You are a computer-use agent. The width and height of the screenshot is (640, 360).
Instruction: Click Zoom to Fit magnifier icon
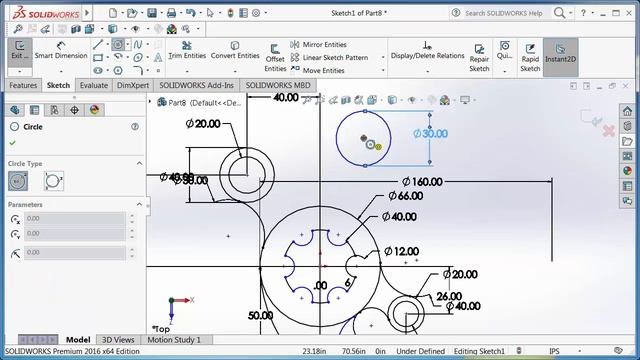pos(18,29)
